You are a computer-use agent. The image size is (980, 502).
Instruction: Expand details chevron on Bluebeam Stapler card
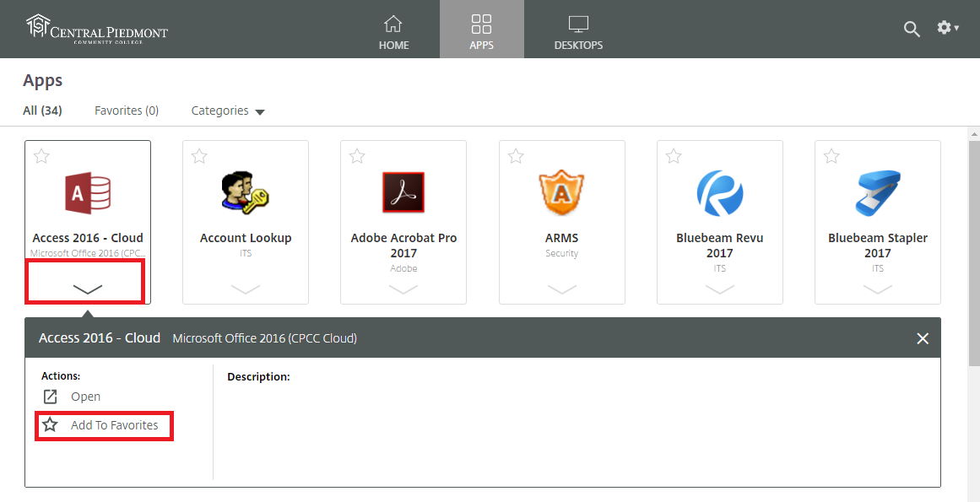click(x=878, y=289)
